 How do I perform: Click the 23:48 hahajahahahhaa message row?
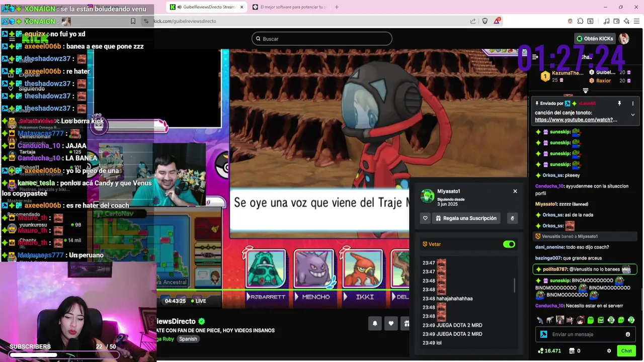[447, 299]
